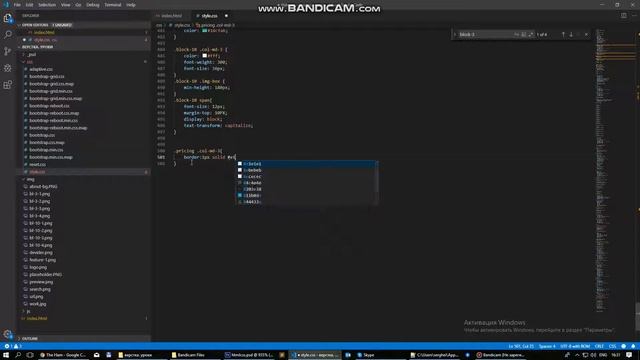
Task: Open the Mail app on the taskbar
Action: [x=97, y=355]
